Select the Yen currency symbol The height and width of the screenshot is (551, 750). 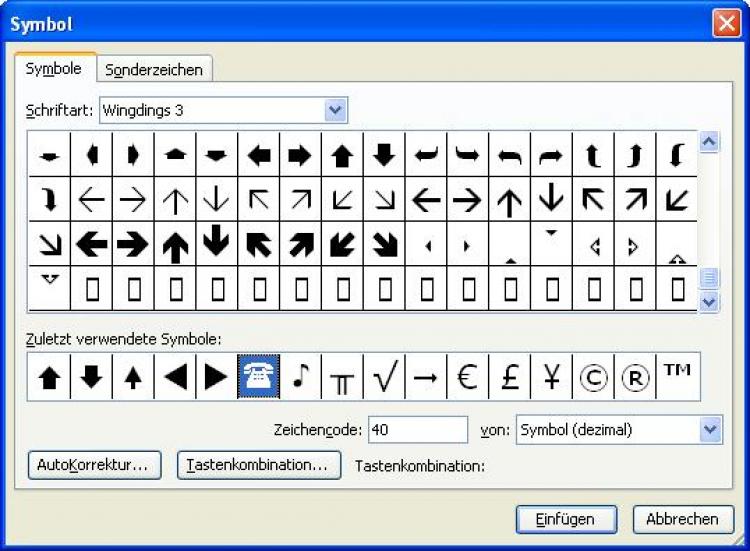pos(551,377)
